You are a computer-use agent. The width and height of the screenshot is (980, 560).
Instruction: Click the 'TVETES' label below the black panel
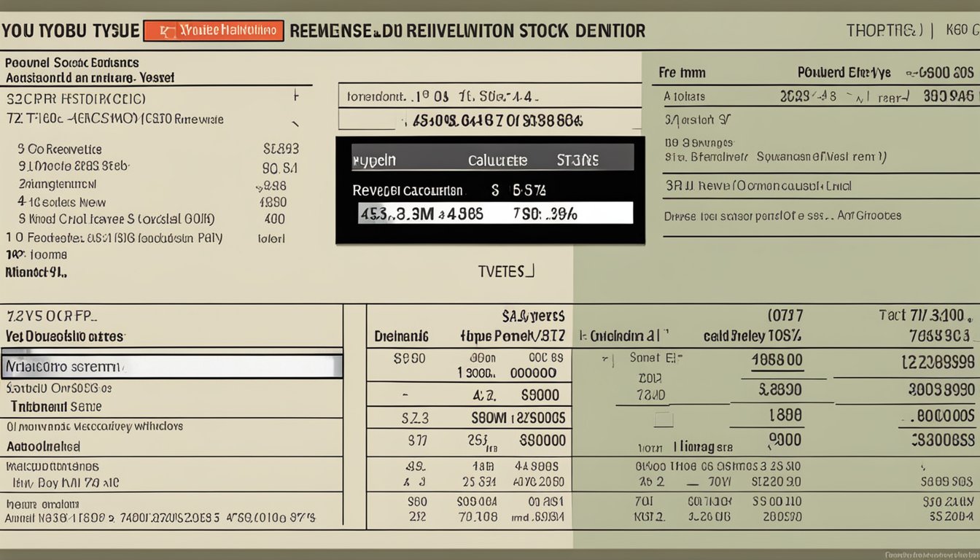505,271
